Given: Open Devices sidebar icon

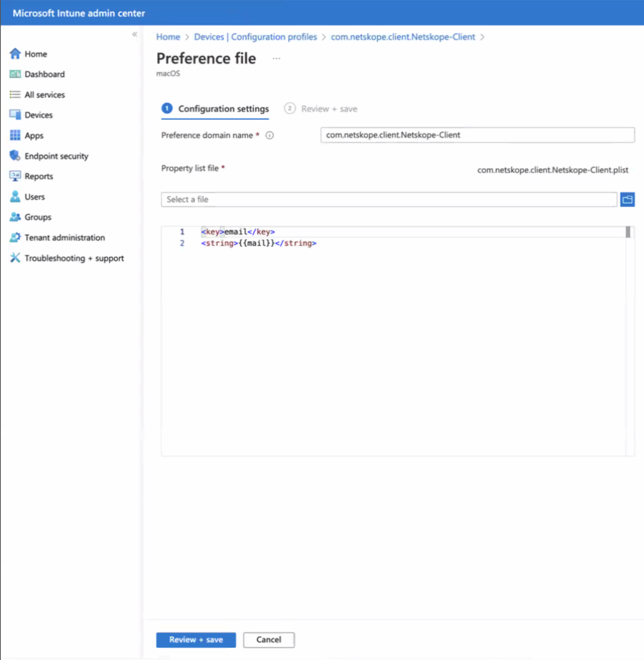Looking at the screenshot, I should pyautogui.click(x=15, y=115).
